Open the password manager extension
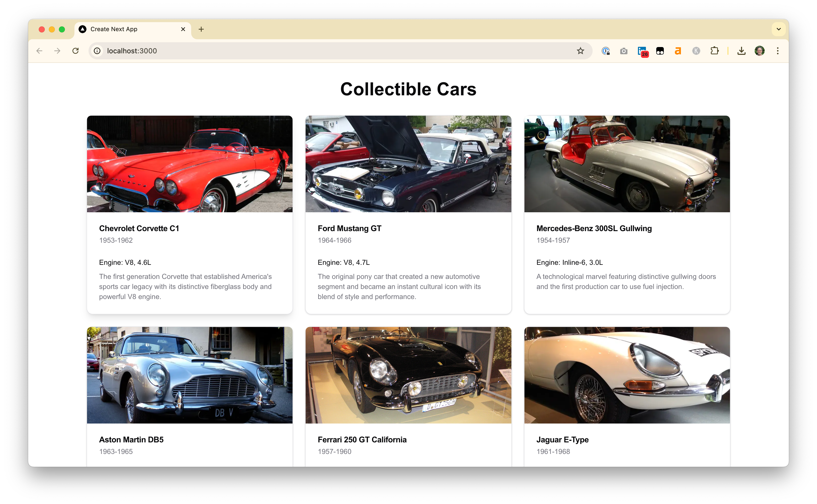Viewport: 817px width, 504px height. [606, 51]
